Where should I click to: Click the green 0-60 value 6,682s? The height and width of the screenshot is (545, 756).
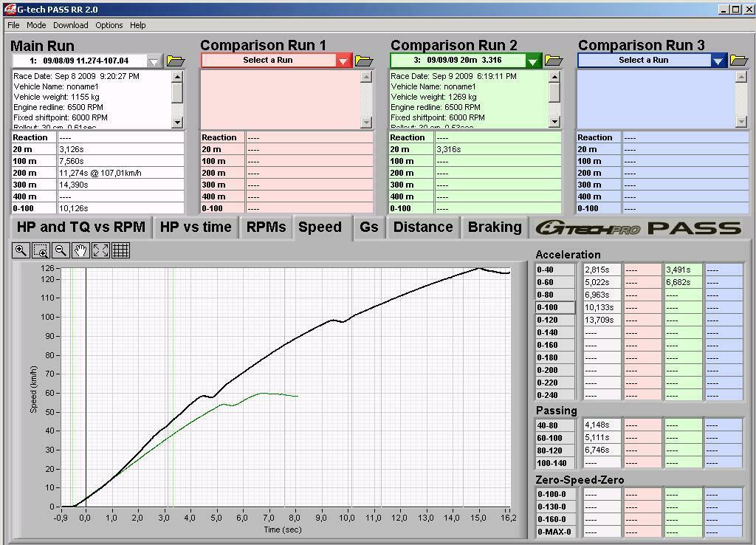(x=683, y=283)
